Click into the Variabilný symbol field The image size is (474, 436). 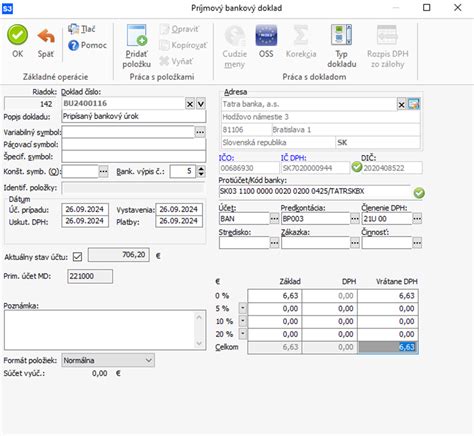coord(128,132)
